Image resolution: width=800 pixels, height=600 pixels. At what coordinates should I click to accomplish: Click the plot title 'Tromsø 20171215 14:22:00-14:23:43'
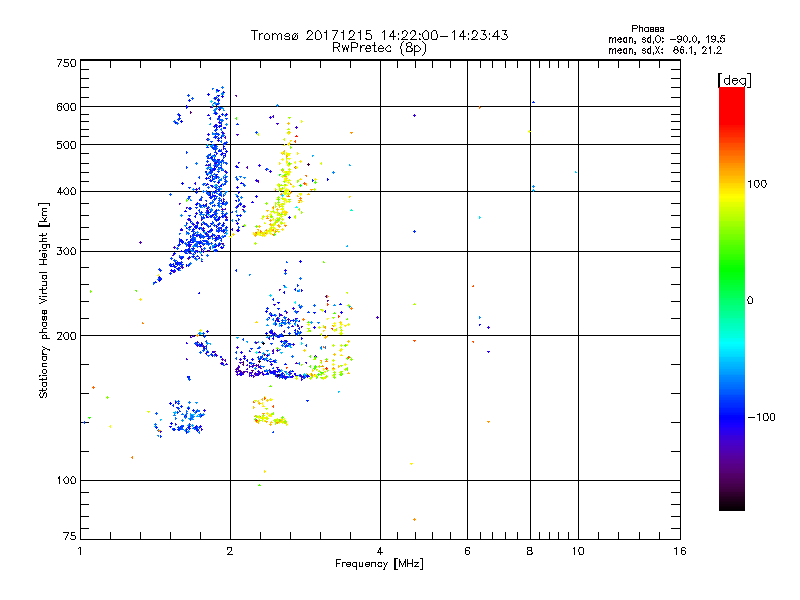tap(379, 35)
